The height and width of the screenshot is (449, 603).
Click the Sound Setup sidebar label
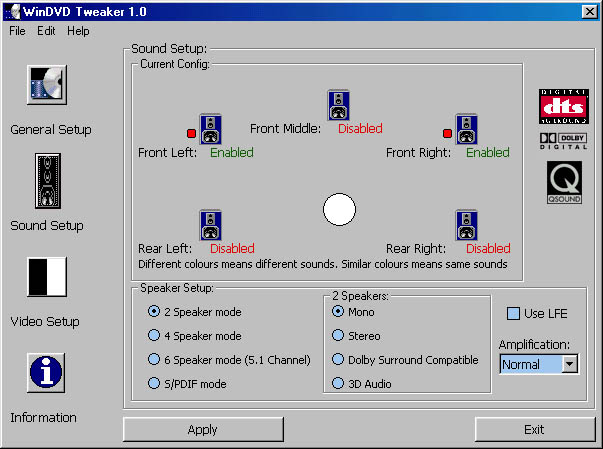[x=47, y=226]
